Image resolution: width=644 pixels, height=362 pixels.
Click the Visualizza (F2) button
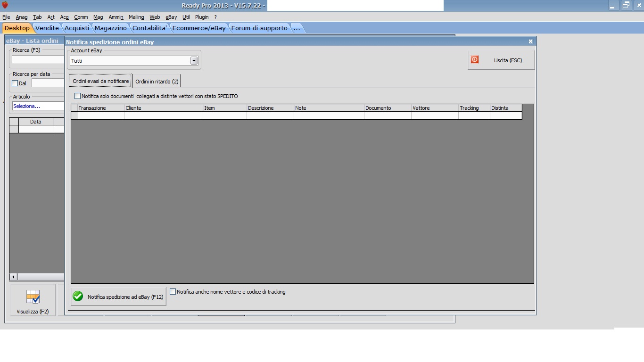[33, 300]
